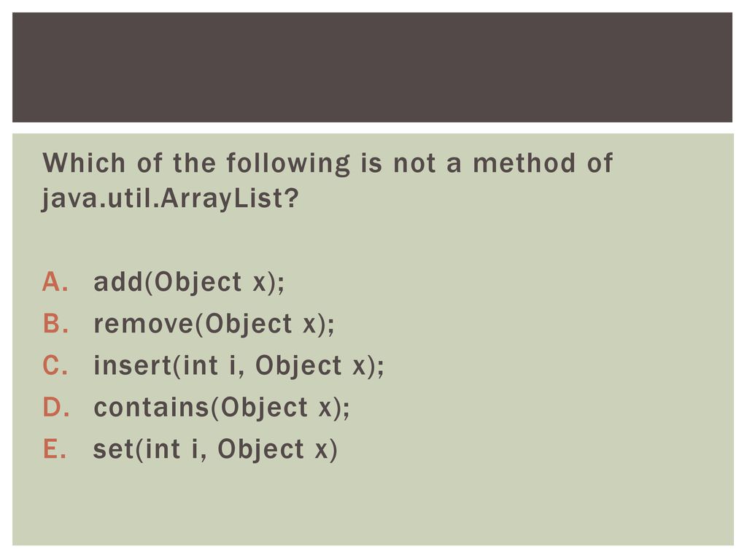The width and height of the screenshot is (747, 560).
Task: Click the set(int i, Object x) option
Action: click(215, 449)
